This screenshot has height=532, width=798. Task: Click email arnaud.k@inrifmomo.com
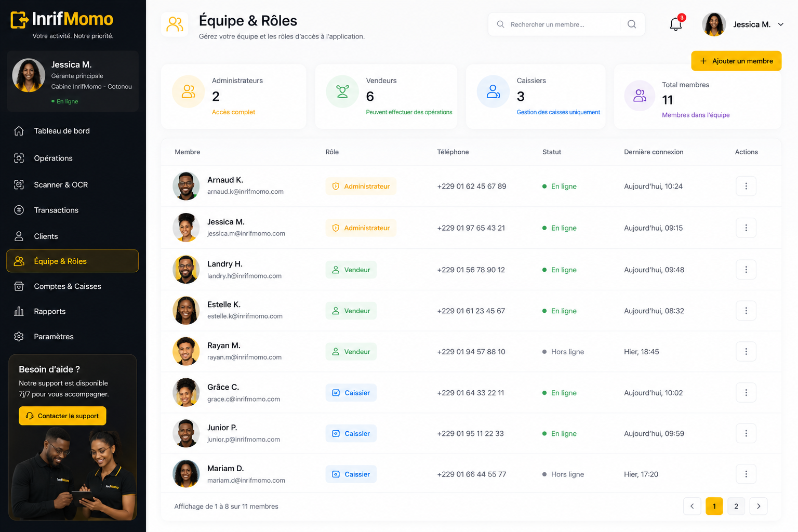coord(245,192)
